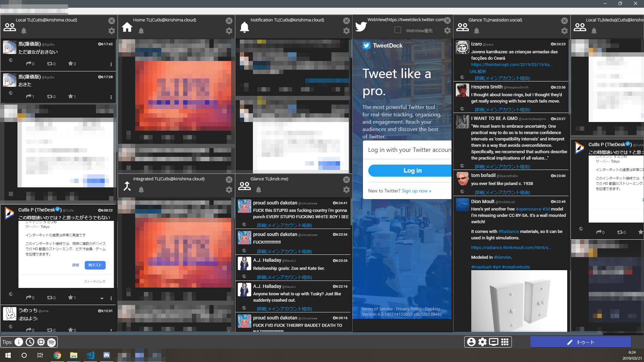Click the Sign up now link
Viewport: 644px width, 362px height.
click(416, 191)
